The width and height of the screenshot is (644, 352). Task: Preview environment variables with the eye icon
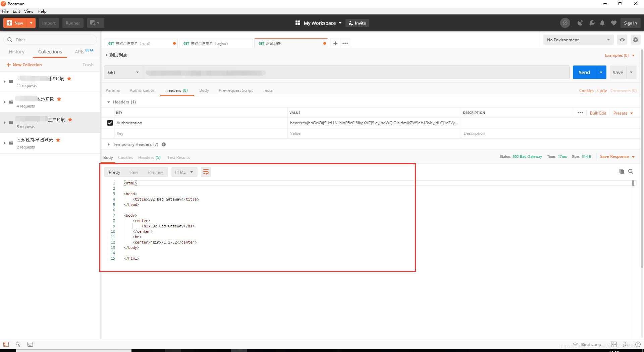click(622, 40)
